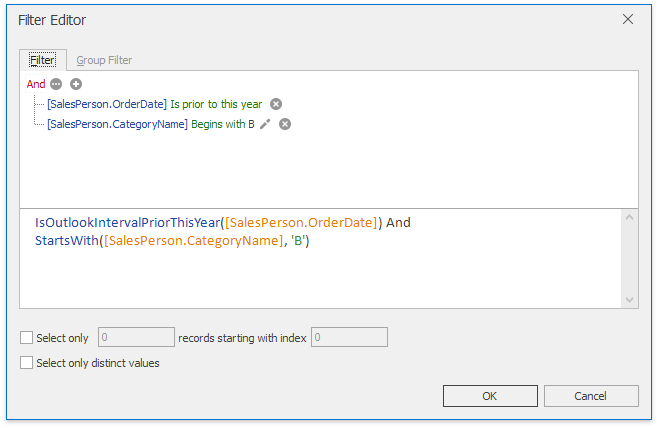The height and width of the screenshot is (428, 658).
Task: Click the starting index input field
Action: coord(349,338)
